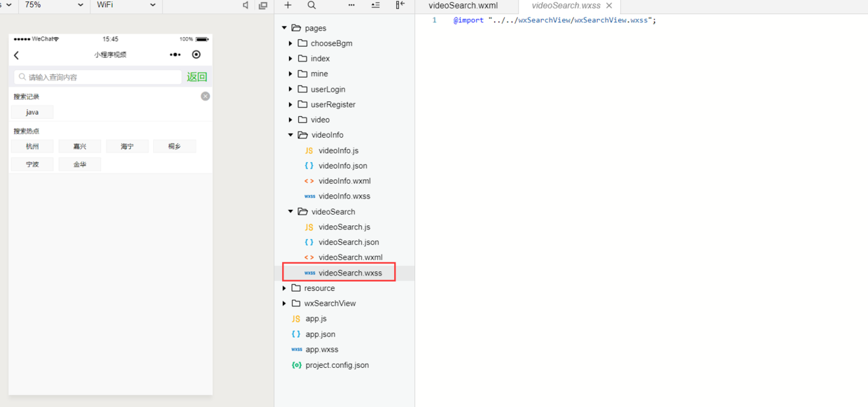868x407 pixels.
Task: Click the 搜索热点 heading
Action: 27,131
